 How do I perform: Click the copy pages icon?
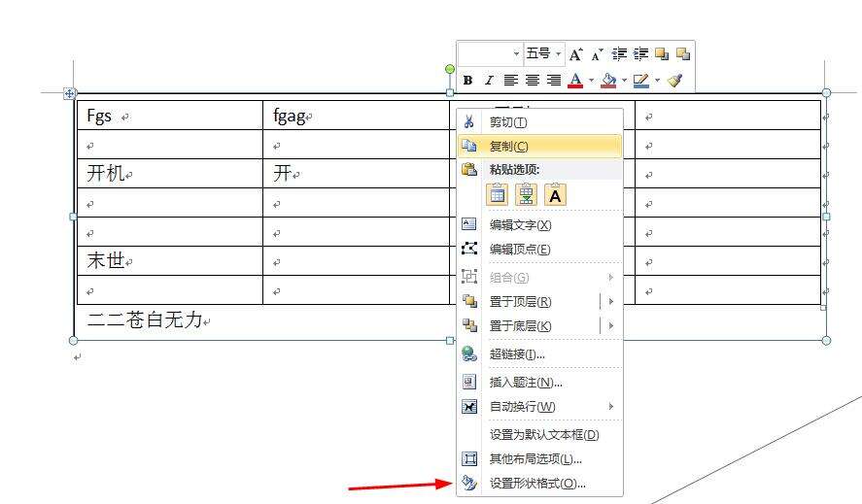469,146
